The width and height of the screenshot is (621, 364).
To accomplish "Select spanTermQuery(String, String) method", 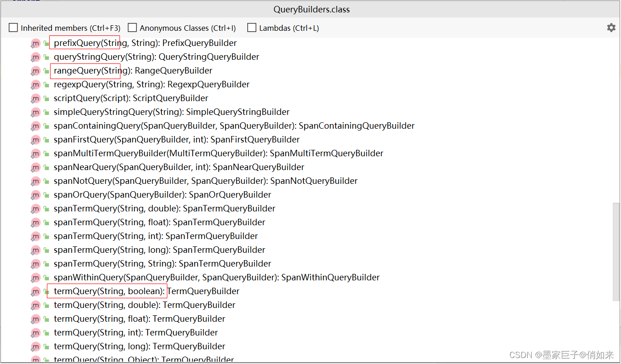I will 162,264.
